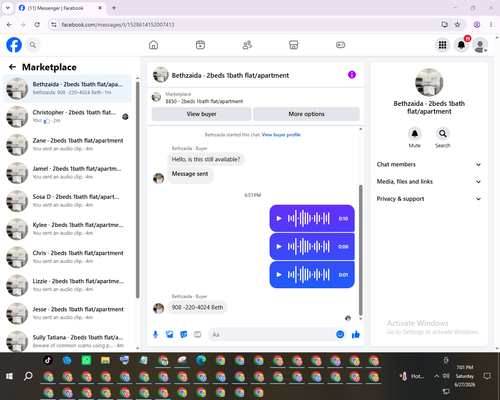
Task: Open the Gaming icon
Action: click(340, 45)
